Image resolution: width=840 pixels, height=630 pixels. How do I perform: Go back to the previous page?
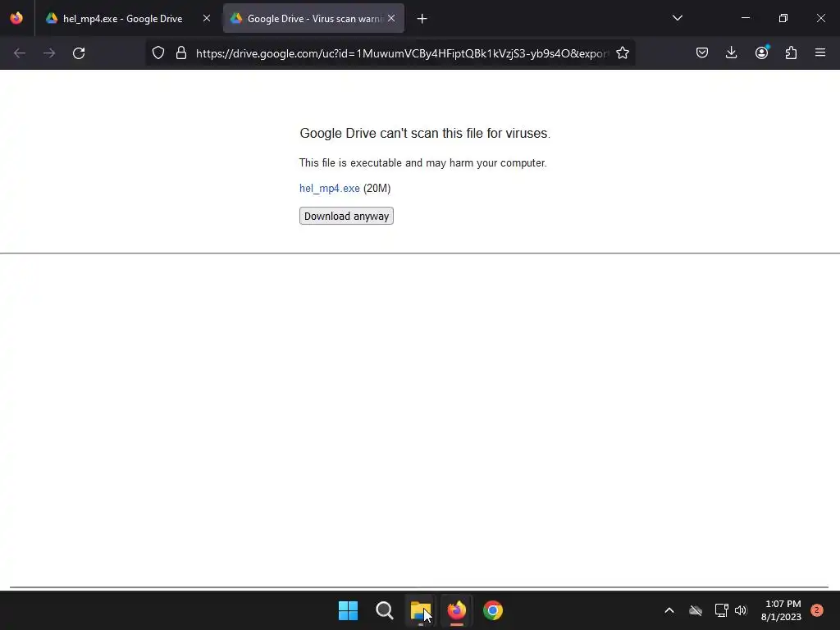click(20, 53)
